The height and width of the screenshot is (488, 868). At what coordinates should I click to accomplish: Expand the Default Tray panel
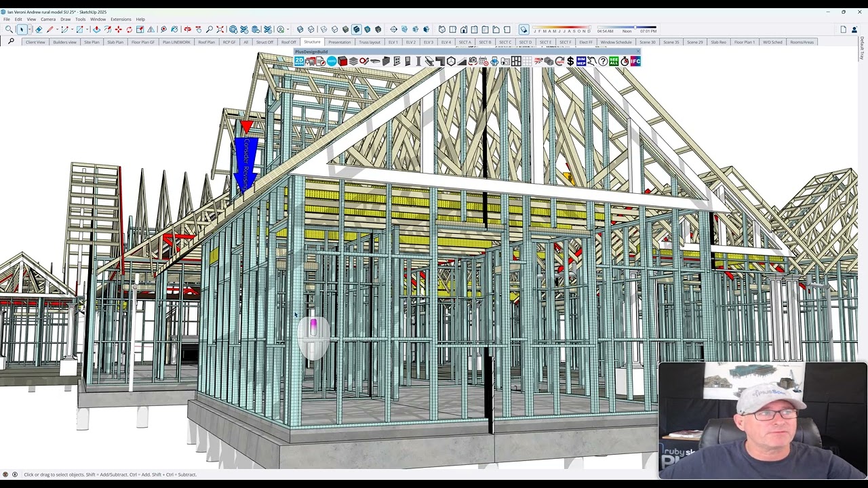[862, 48]
